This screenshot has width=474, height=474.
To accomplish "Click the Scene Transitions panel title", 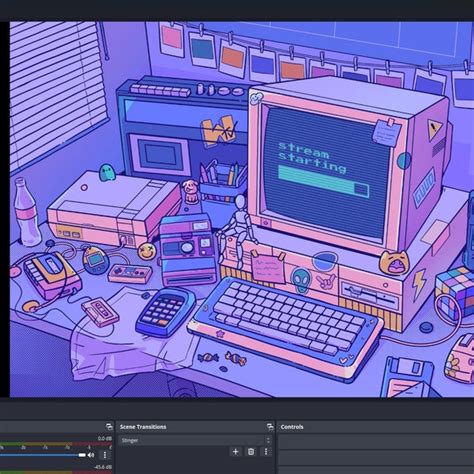I will [143, 427].
